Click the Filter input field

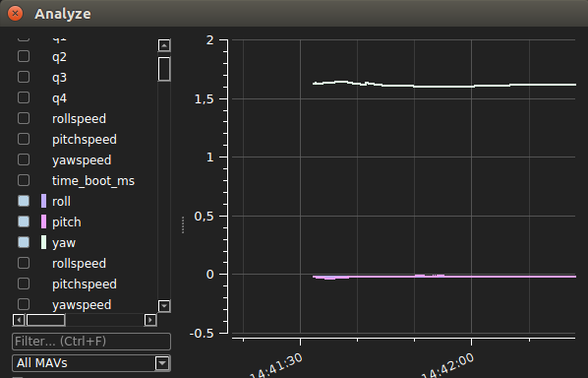coord(91,342)
